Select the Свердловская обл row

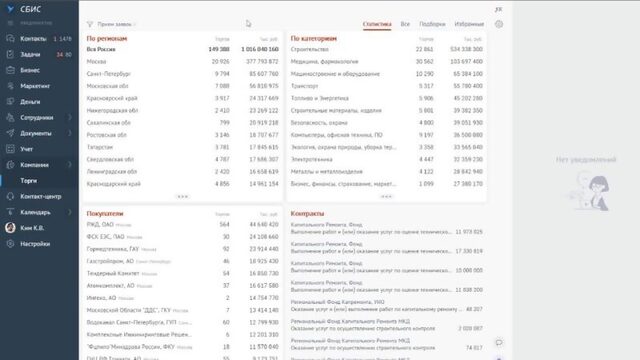pos(182,160)
